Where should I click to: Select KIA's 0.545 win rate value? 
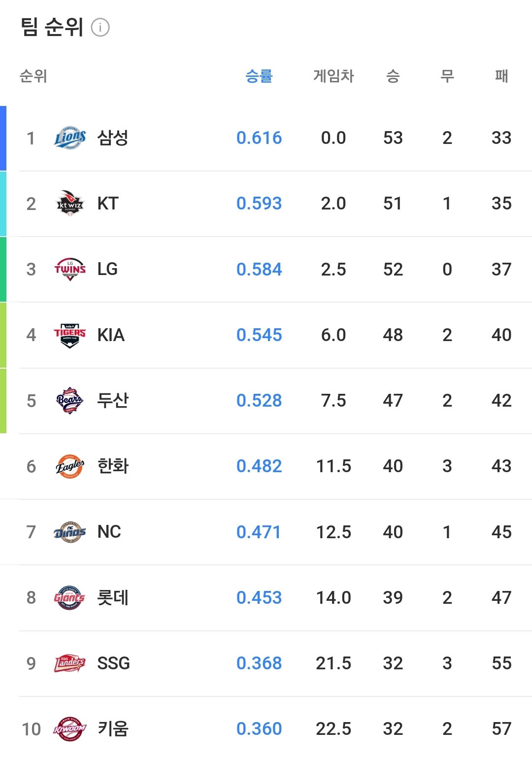click(x=259, y=335)
